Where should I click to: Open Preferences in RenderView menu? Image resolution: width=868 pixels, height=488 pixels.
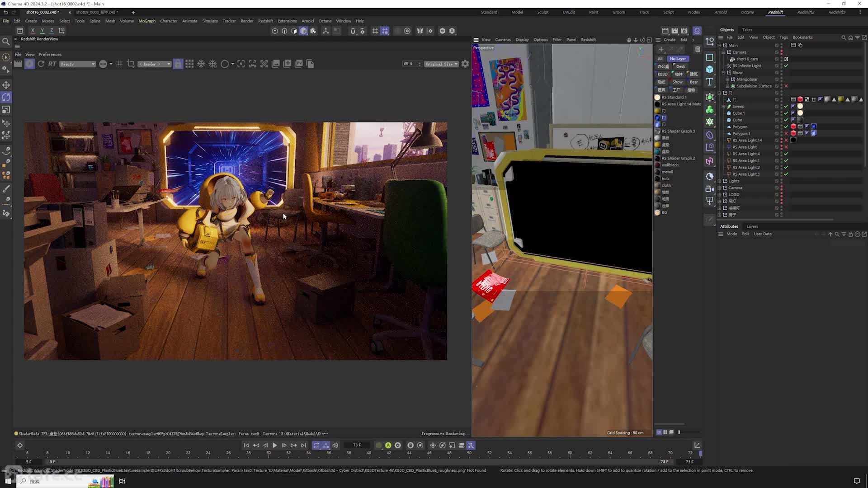click(50, 54)
